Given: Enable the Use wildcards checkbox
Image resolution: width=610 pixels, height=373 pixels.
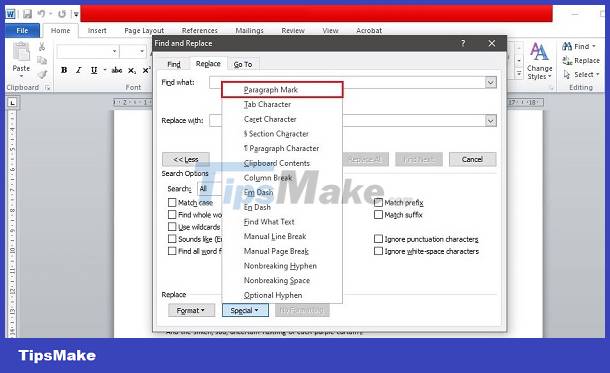Looking at the screenshot, I should coord(172,227).
